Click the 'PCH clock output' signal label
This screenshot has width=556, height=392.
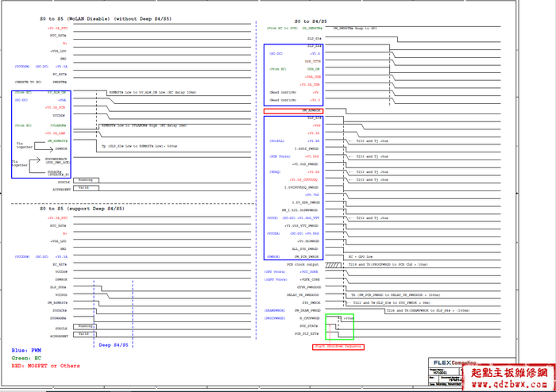point(302,264)
